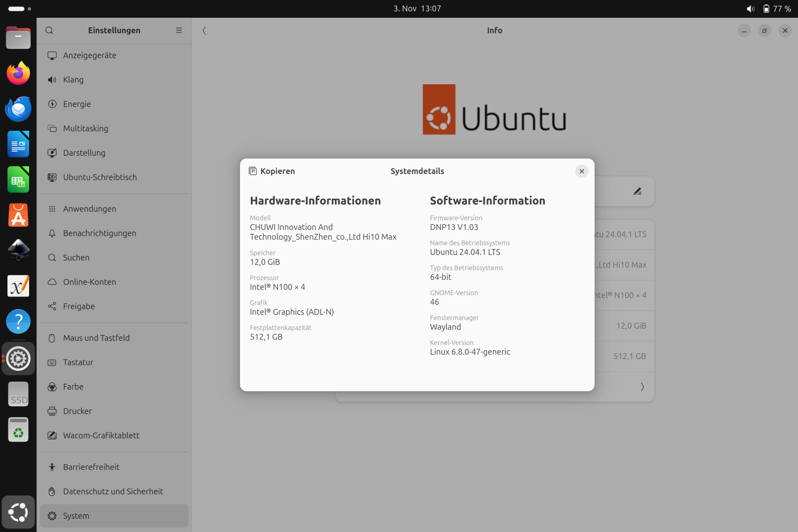The image size is (798, 532).
Task: Close the Systemdetails dialog
Action: coord(582,171)
